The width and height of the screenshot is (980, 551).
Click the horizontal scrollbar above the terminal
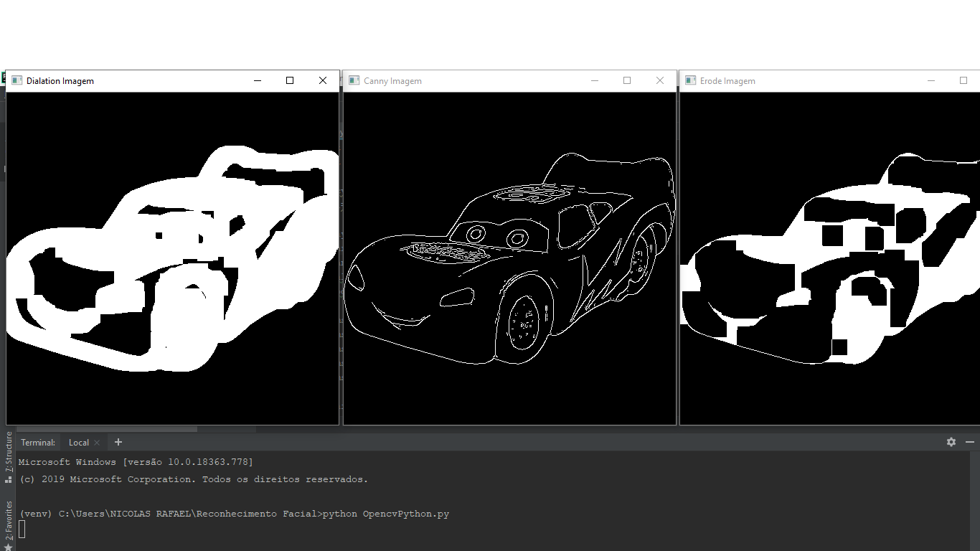108,429
